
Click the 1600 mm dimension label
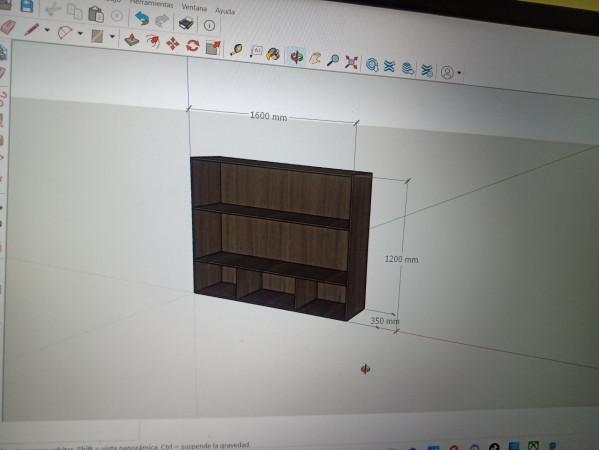click(x=268, y=116)
